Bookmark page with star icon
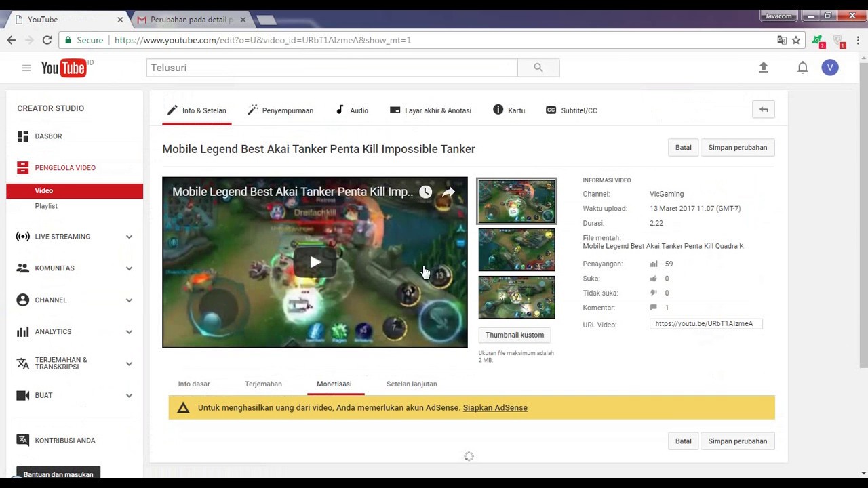 tap(796, 40)
